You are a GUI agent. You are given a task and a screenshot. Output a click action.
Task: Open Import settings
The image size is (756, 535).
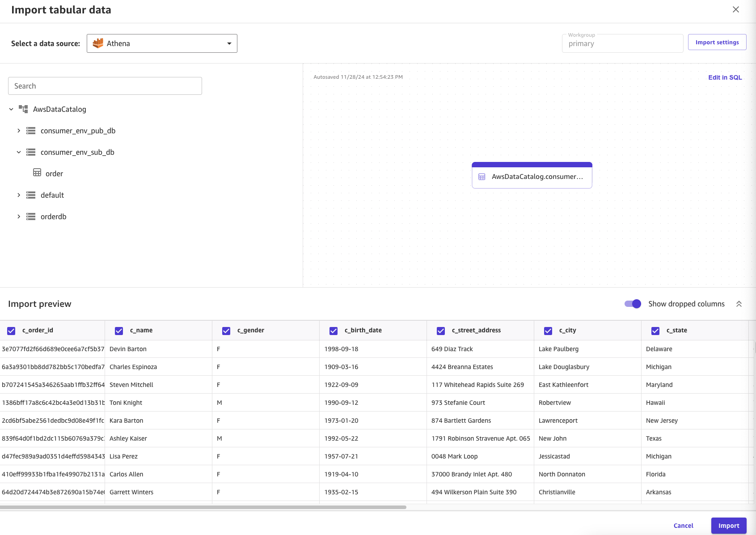[717, 42]
